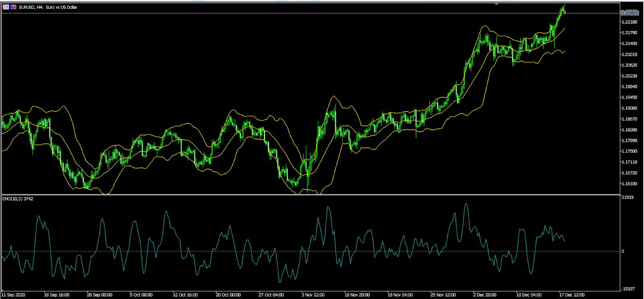This screenshot has height=299, width=644.
Task: Click the 3 Nov 12:00 time label
Action: pos(313,295)
